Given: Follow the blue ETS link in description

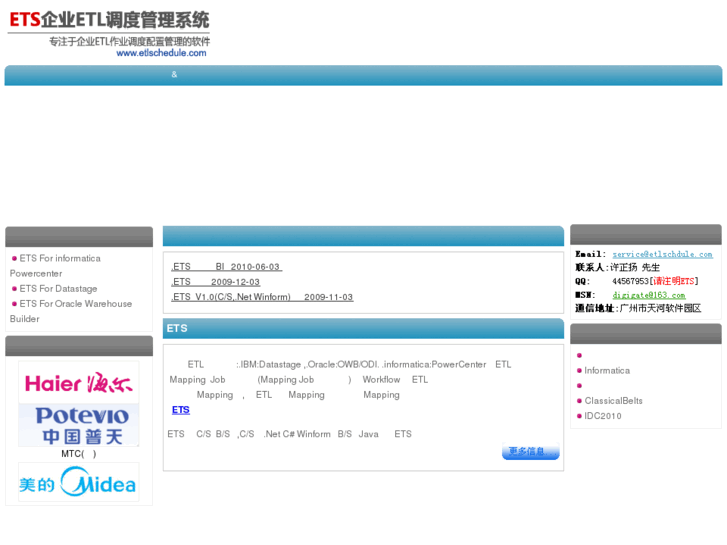Looking at the screenshot, I should point(181,410).
